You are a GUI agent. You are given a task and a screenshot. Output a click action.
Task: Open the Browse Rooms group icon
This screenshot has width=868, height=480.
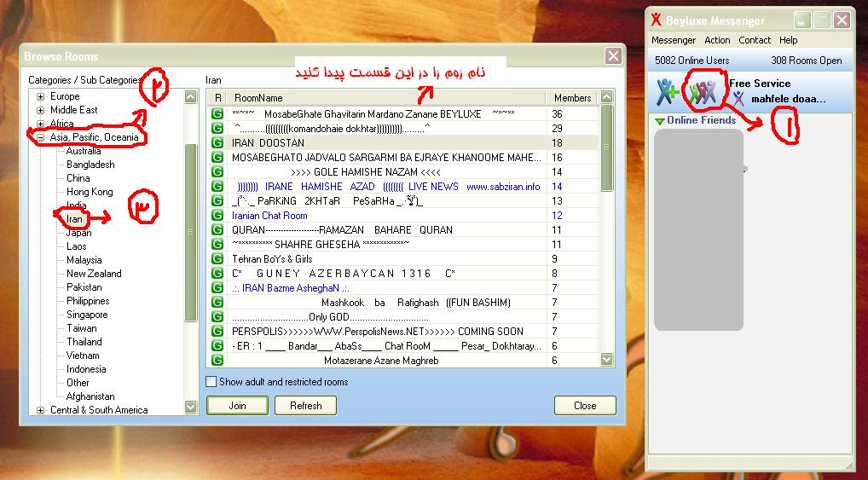point(702,91)
